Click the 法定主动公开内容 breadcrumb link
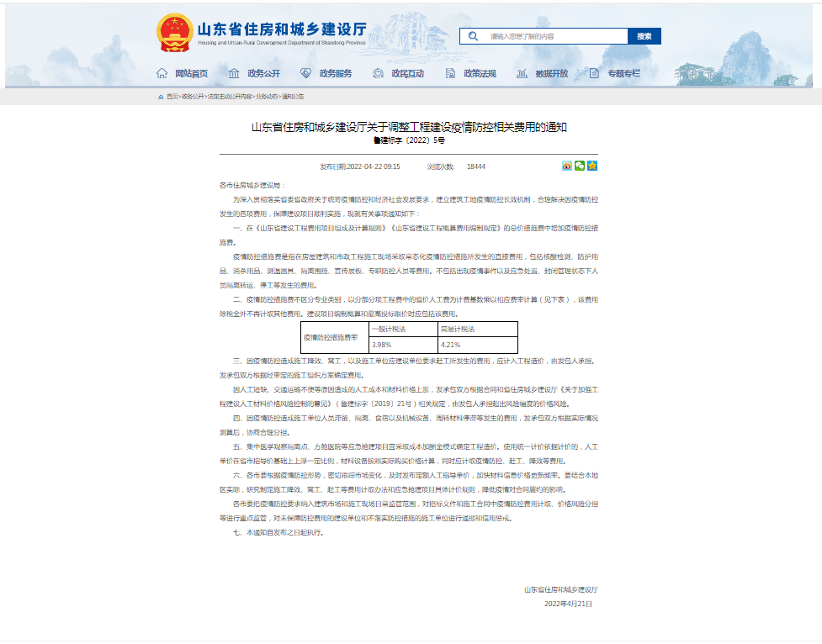 pyautogui.click(x=229, y=97)
